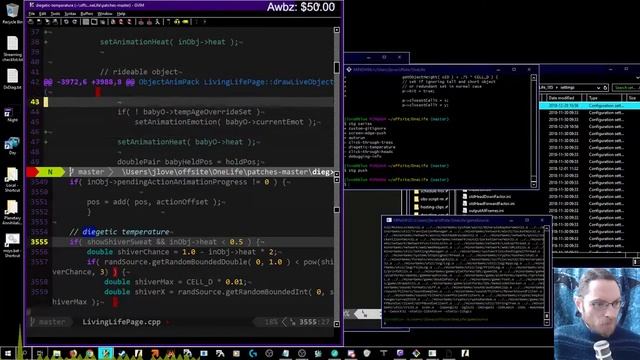Open the Edit menu in GVim
Viewport: 640px width, 360px height.
pyautogui.click(x=42, y=14)
